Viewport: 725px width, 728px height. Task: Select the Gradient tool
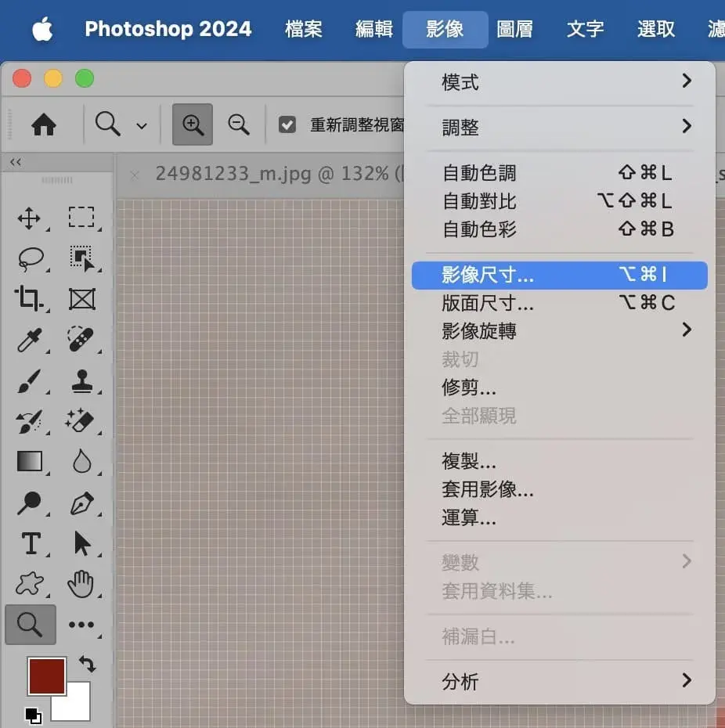29,461
